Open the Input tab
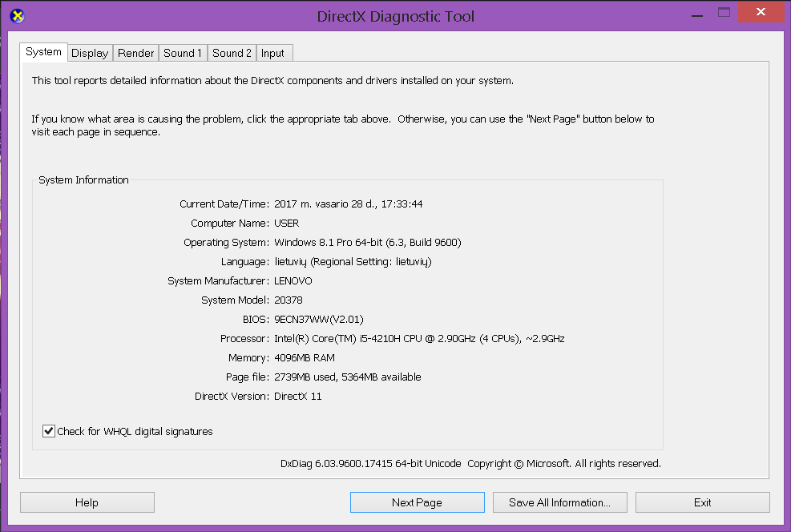Image resolution: width=791 pixels, height=532 pixels. point(272,53)
